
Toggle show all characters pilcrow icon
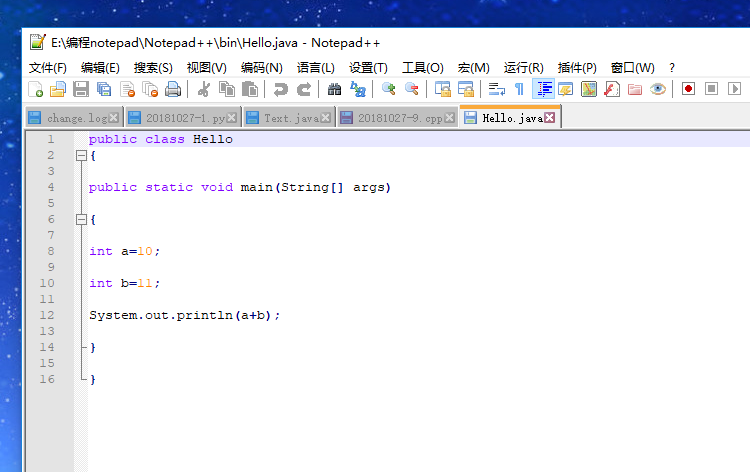click(x=519, y=89)
